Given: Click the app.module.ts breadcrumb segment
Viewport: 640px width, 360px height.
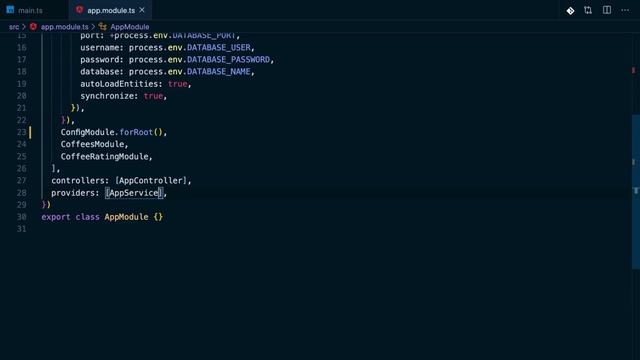Looking at the screenshot, I should 64,27.
